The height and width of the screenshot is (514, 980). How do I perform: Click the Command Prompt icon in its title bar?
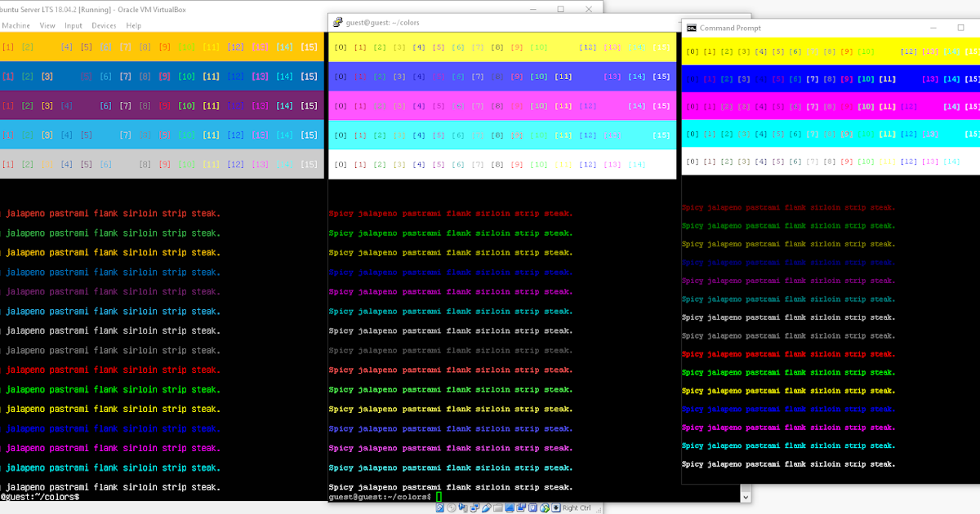(x=690, y=27)
